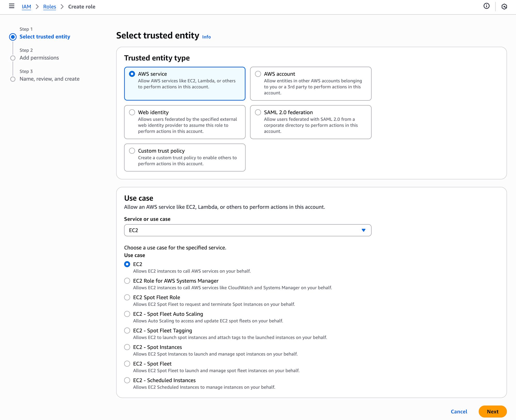Image resolution: width=516 pixels, height=420 pixels.
Task: Open Info link beside page title
Action: click(206, 37)
